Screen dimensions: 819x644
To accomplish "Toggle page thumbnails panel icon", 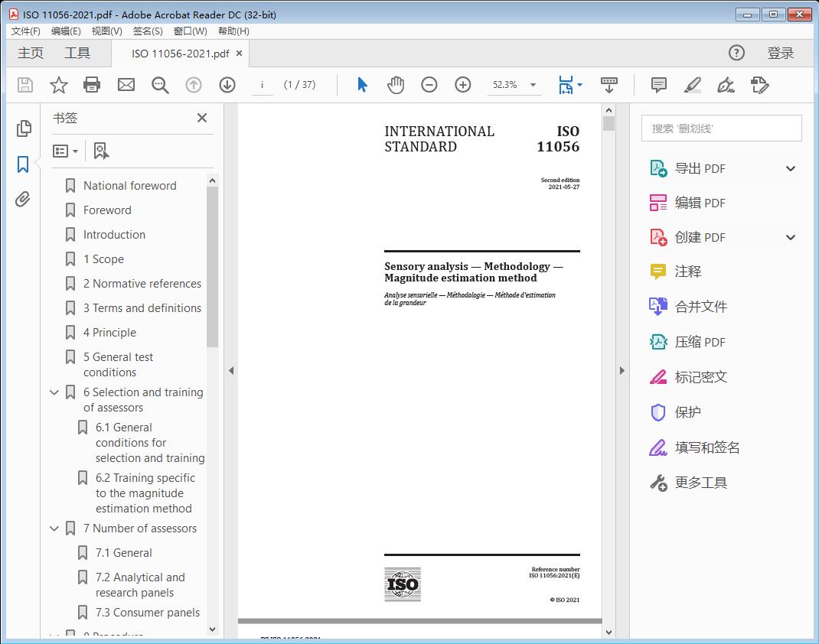I will point(23,128).
